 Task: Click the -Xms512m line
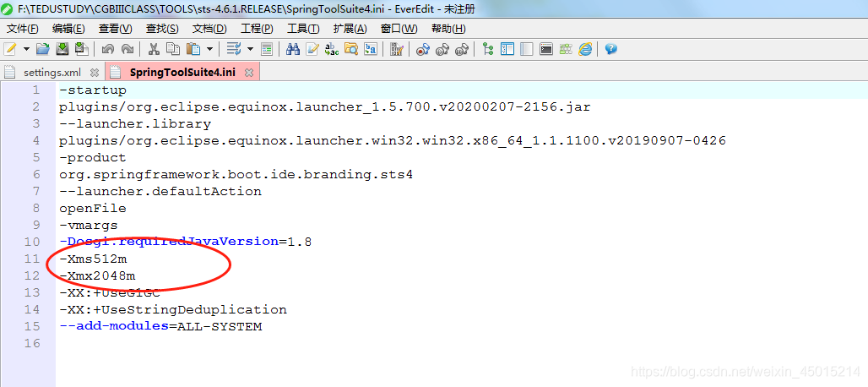(x=93, y=259)
